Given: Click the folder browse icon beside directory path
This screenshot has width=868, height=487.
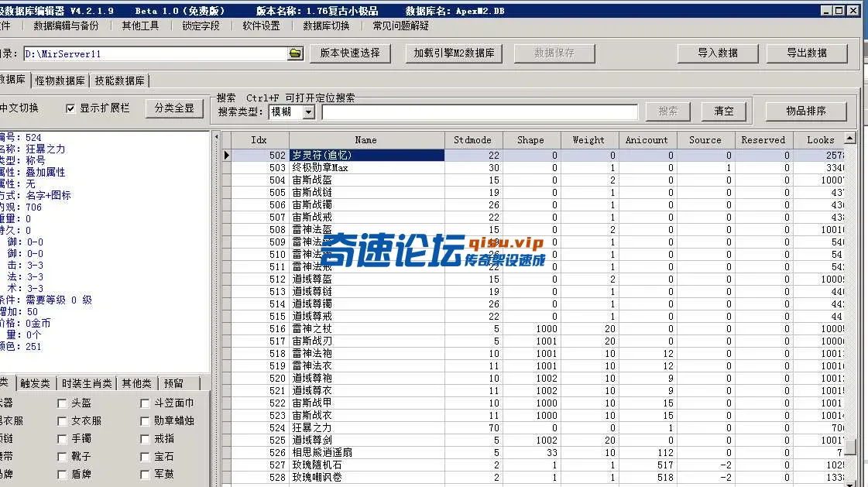Looking at the screenshot, I should pyautogui.click(x=295, y=53).
